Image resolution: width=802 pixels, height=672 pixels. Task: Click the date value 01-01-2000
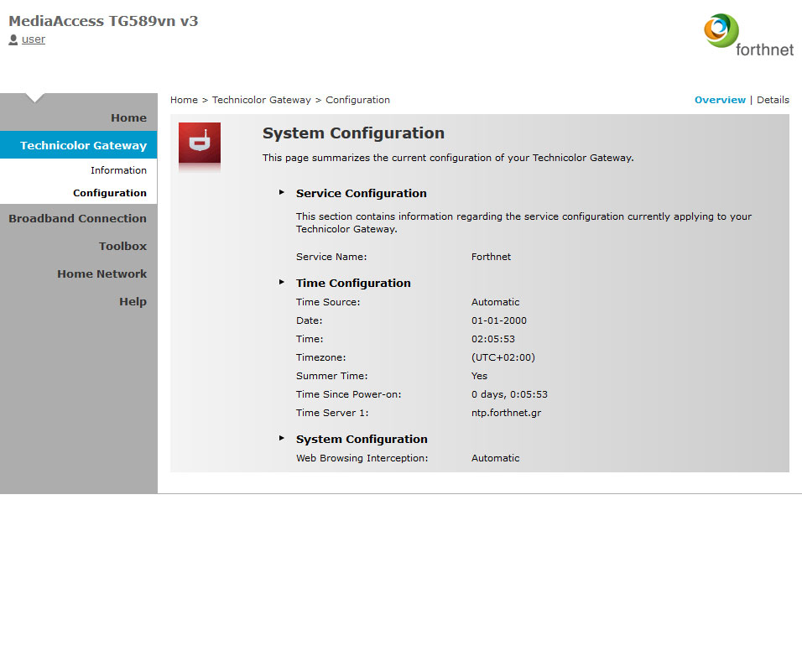[498, 320]
